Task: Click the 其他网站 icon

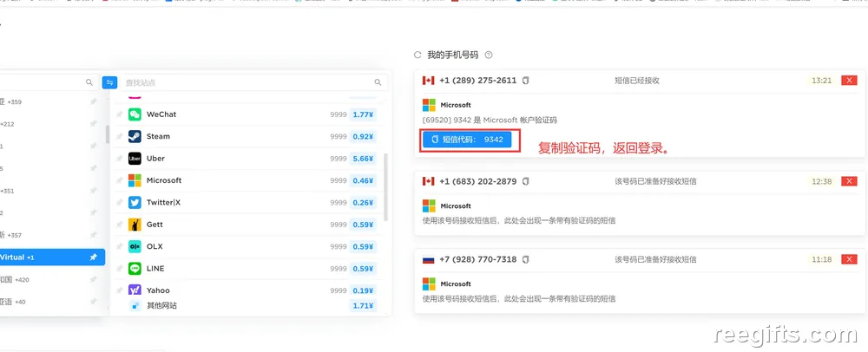Action: 135,305
